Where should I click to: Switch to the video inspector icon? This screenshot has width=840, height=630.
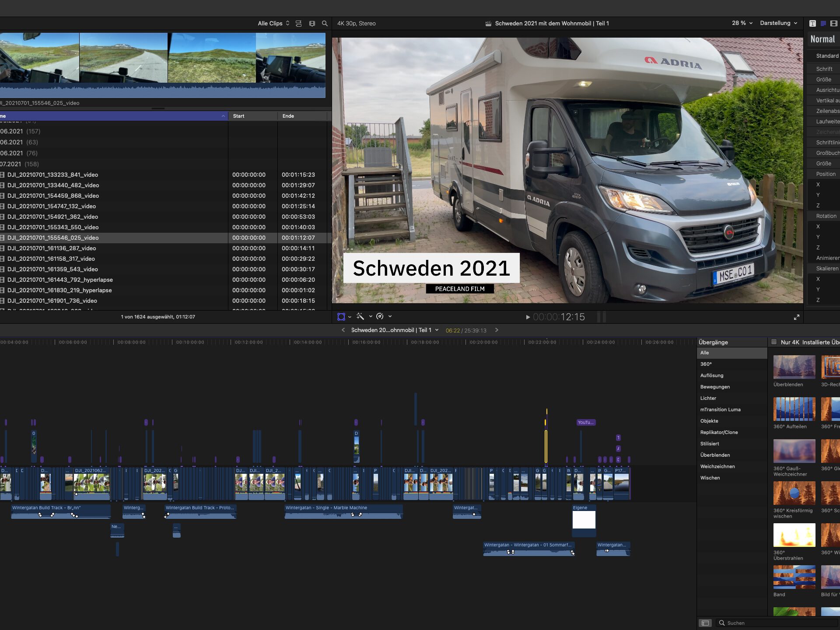[x=834, y=24]
